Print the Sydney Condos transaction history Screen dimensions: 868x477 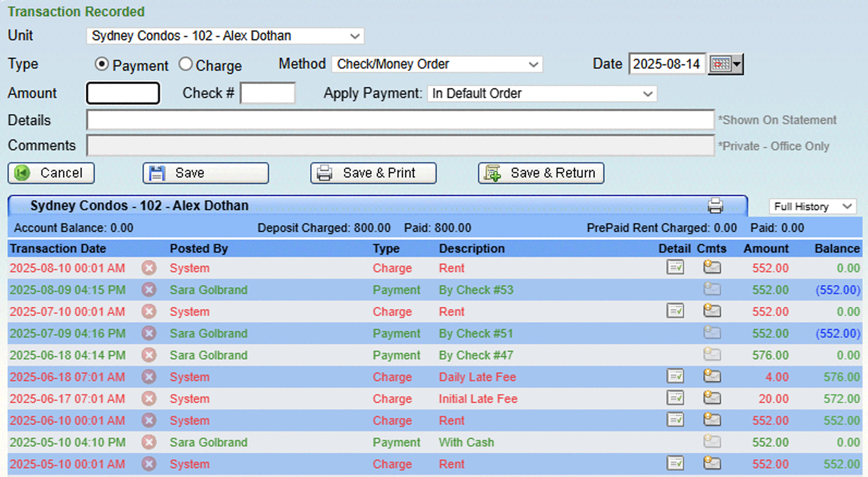pyautogui.click(x=716, y=206)
